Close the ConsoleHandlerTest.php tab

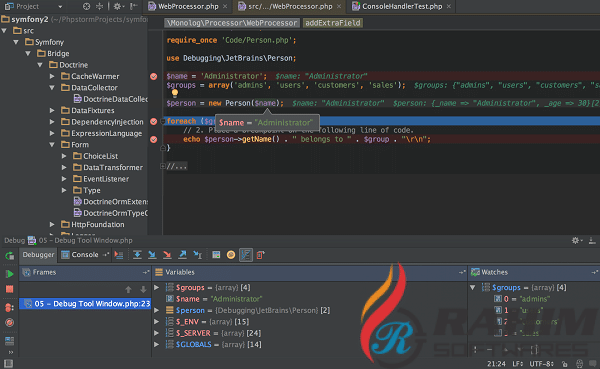449,7
